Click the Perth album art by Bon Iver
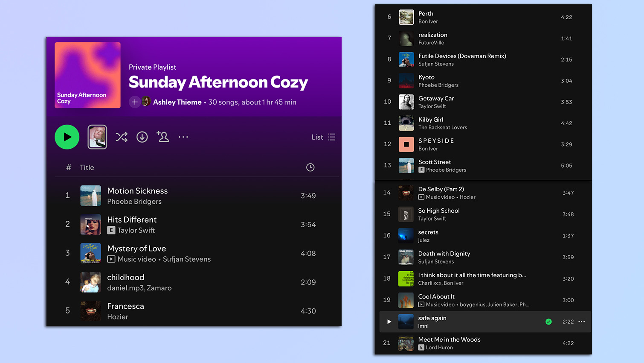The height and width of the screenshot is (363, 644). pos(406,17)
